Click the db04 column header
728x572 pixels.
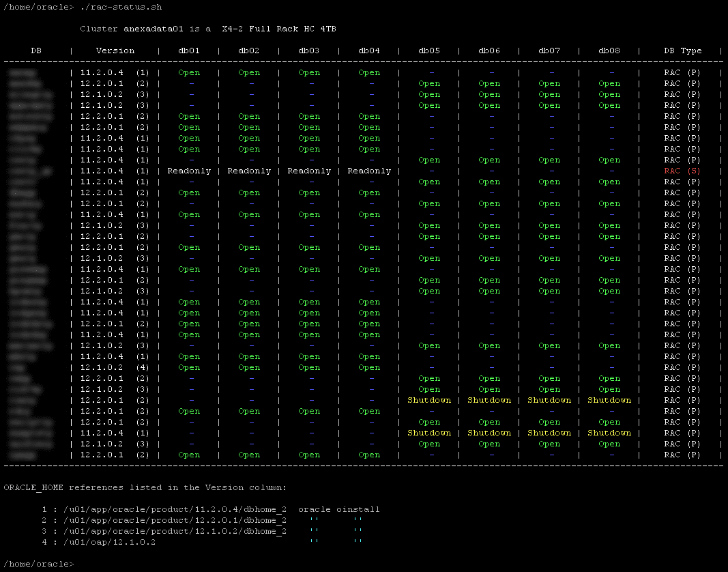click(x=369, y=51)
